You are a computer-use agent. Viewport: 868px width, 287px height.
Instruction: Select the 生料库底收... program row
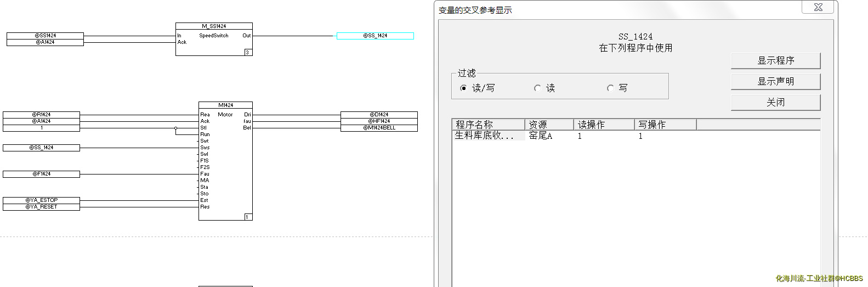(485, 136)
